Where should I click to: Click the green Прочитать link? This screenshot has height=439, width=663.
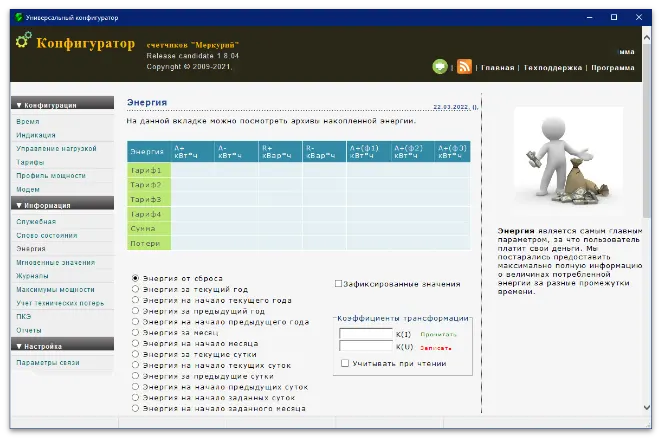437,334
